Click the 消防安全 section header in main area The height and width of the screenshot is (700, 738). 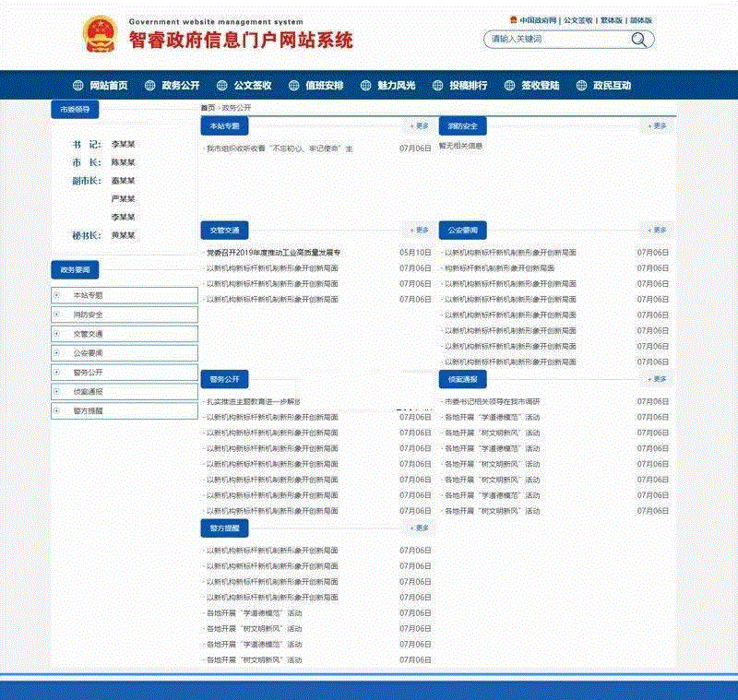(x=463, y=126)
